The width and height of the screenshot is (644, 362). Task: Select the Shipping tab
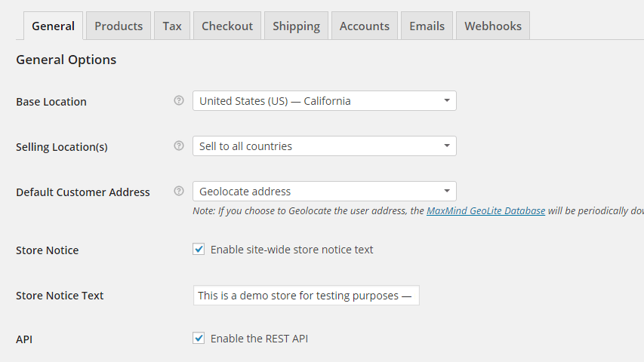[x=296, y=26]
